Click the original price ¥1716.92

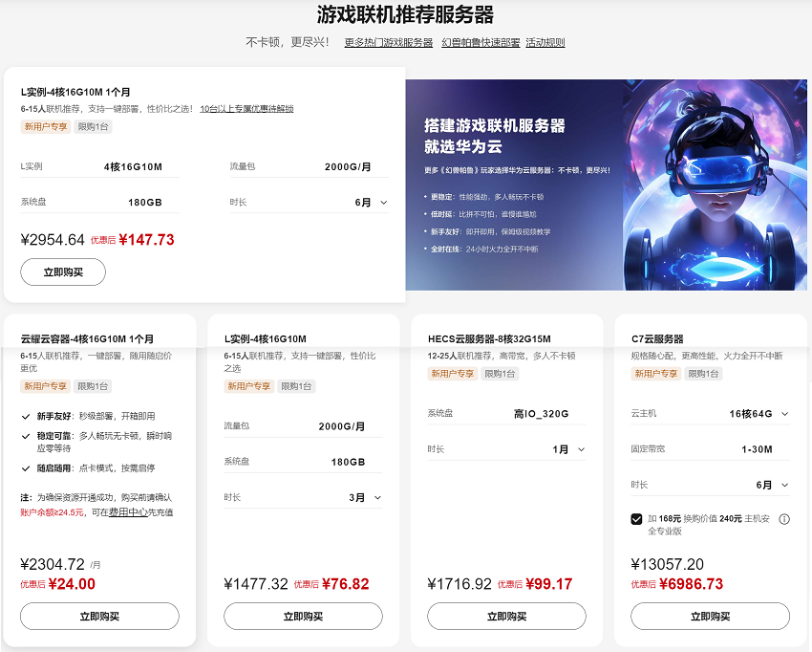click(459, 584)
